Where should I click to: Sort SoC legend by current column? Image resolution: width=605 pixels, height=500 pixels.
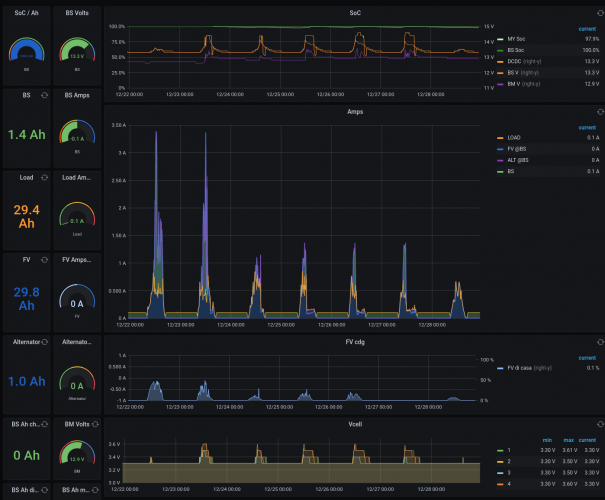click(588, 29)
